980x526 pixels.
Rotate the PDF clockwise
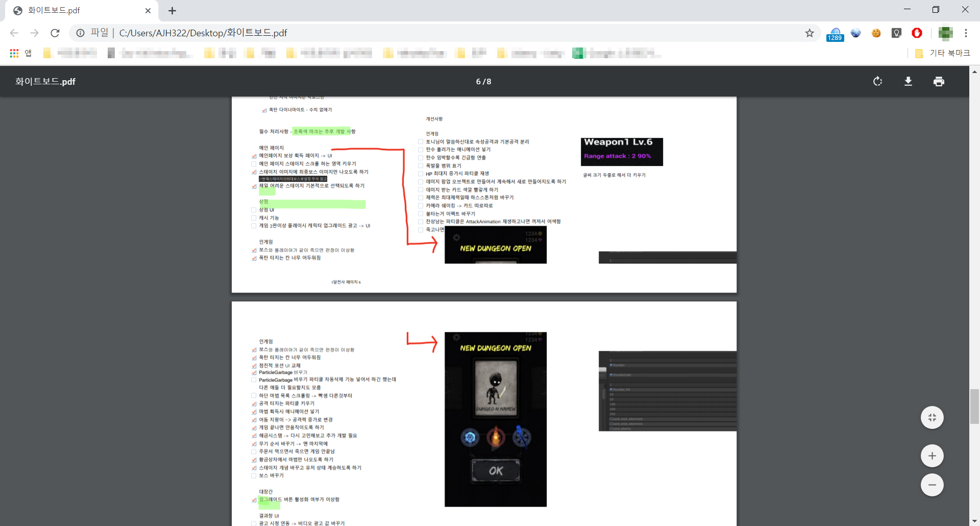tap(877, 81)
